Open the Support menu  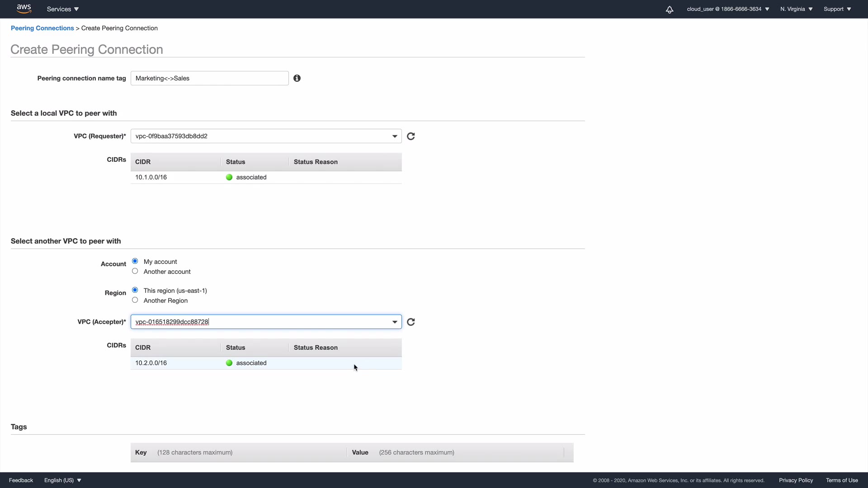837,9
